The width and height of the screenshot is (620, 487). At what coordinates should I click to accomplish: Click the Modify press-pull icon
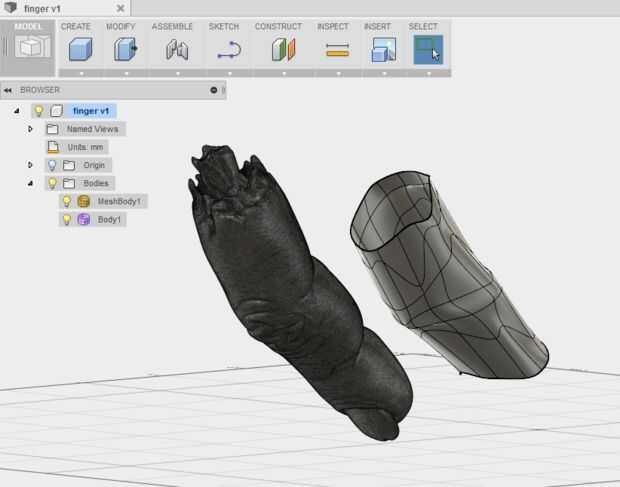pos(125,49)
